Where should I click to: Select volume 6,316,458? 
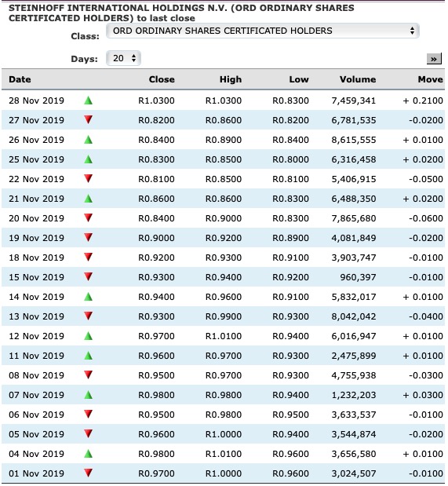click(354, 159)
